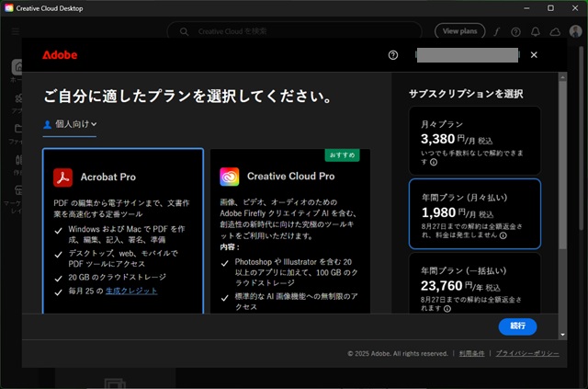Click the Creative Cloud Pro app icon
Viewport: 588px width, 389px height.
pos(230,177)
